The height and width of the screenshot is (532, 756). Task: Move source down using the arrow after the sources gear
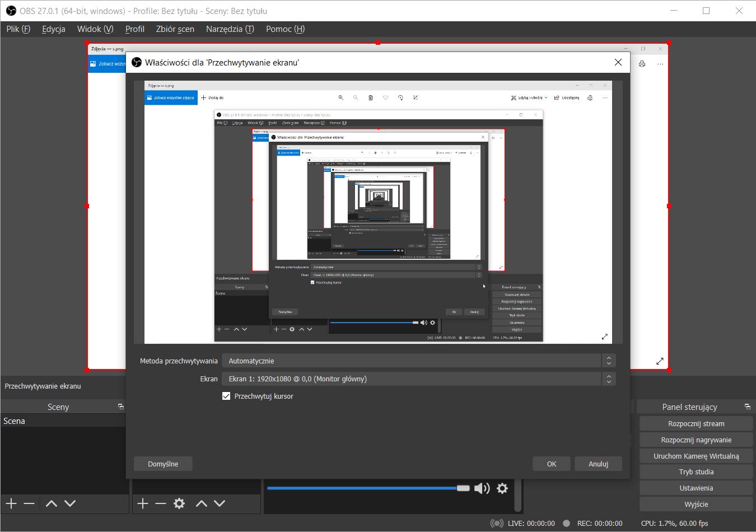coord(220,503)
